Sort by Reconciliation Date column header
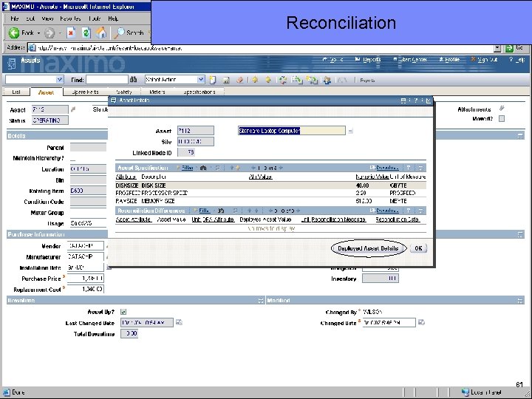This screenshot has height=399, width=532. [x=398, y=219]
